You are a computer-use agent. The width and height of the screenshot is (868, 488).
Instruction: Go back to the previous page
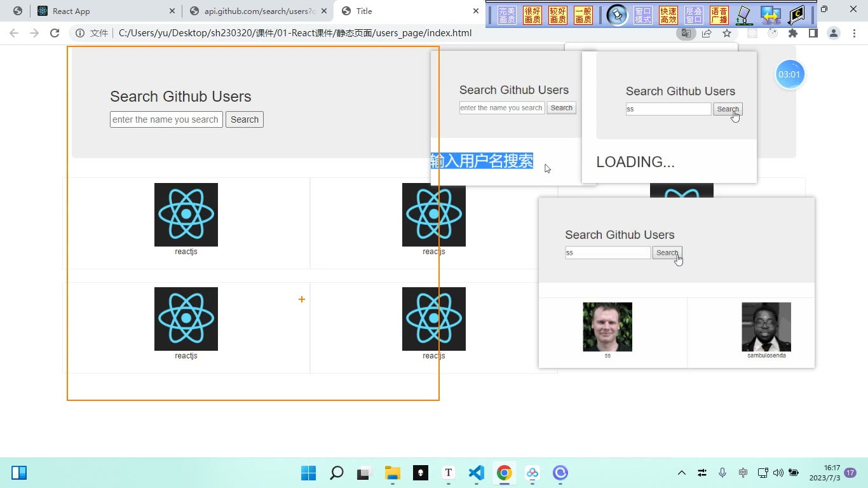[14, 33]
